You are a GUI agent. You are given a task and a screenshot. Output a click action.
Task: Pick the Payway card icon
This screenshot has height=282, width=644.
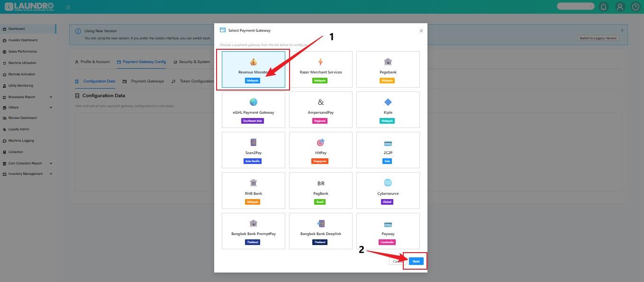(x=388, y=224)
